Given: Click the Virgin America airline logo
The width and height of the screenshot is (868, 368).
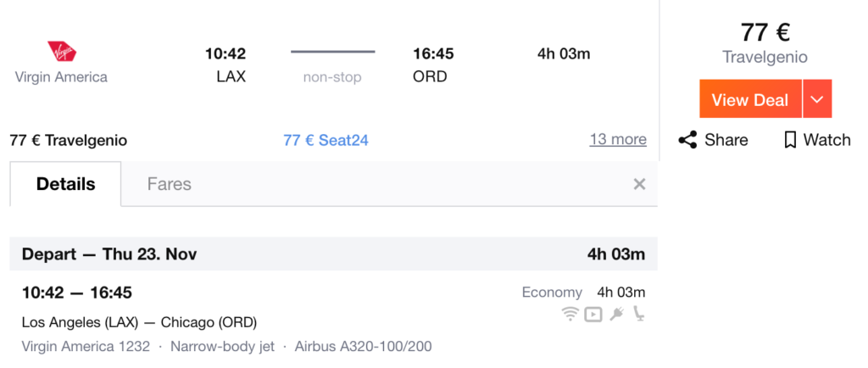Looking at the screenshot, I should tap(61, 52).
